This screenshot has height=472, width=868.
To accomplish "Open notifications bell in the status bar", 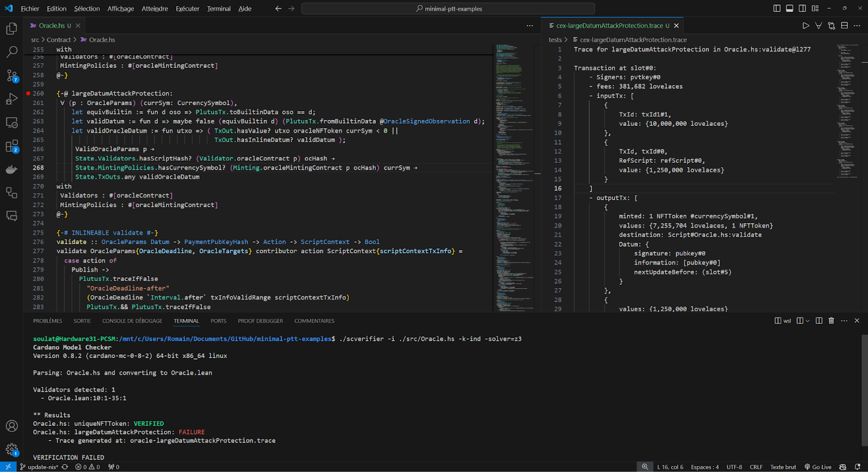I will click(858, 467).
